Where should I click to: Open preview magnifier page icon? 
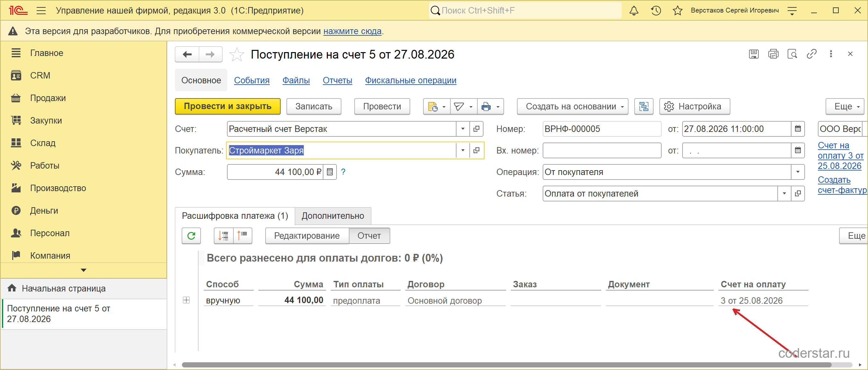point(792,54)
